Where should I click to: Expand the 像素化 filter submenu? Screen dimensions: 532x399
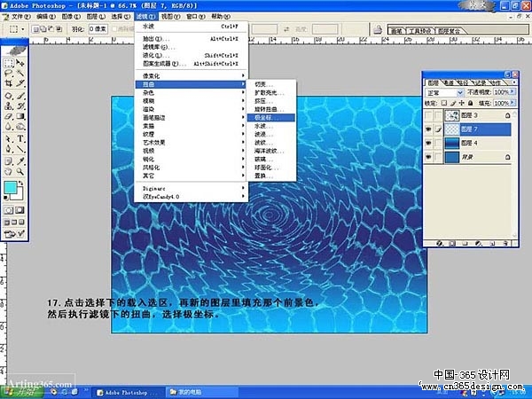[x=192, y=75]
